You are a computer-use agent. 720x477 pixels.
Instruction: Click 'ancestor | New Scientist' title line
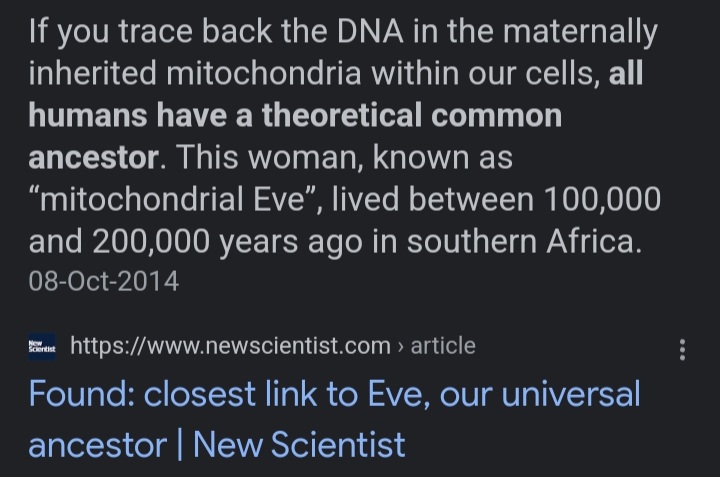click(x=216, y=444)
